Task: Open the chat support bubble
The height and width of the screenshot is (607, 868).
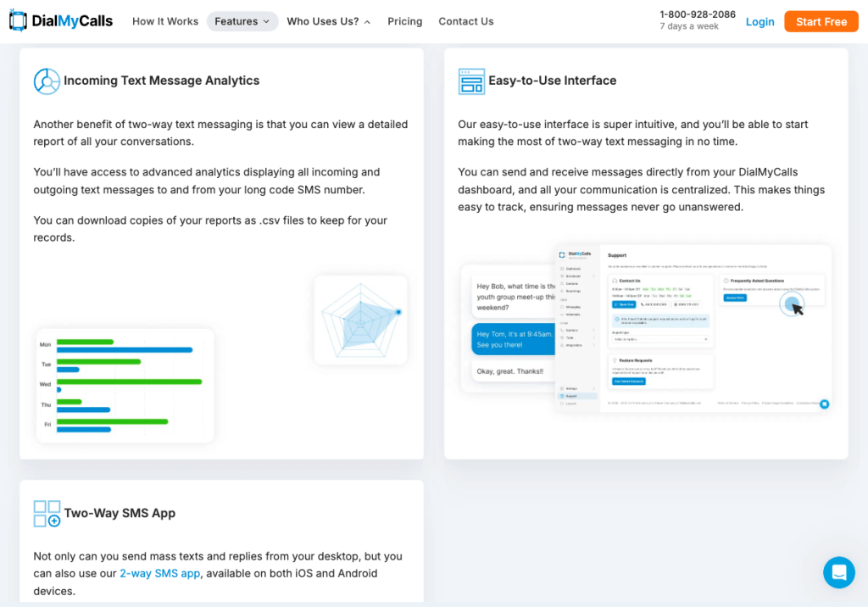Action: pyautogui.click(x=838, y=572)
